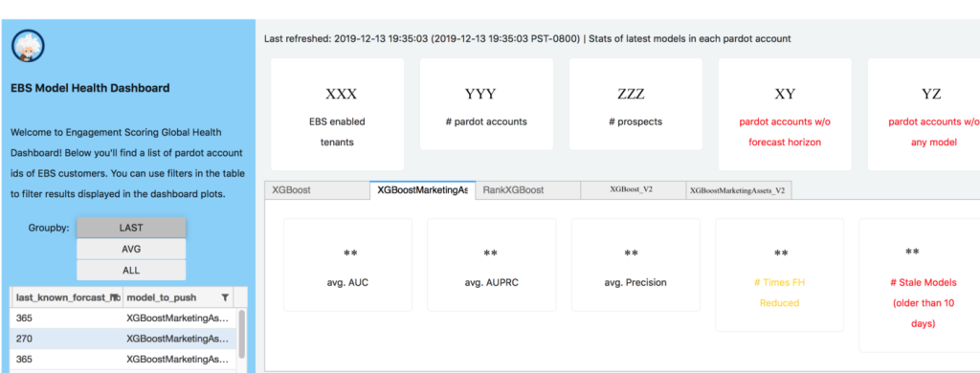Viewport: 980px width, 373px height.
Task: Open filter on model_to_push column
Action: [225, 297]
